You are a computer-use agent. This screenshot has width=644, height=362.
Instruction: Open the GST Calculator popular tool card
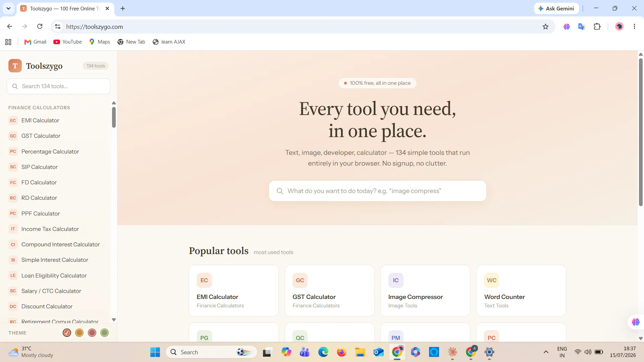329,291
